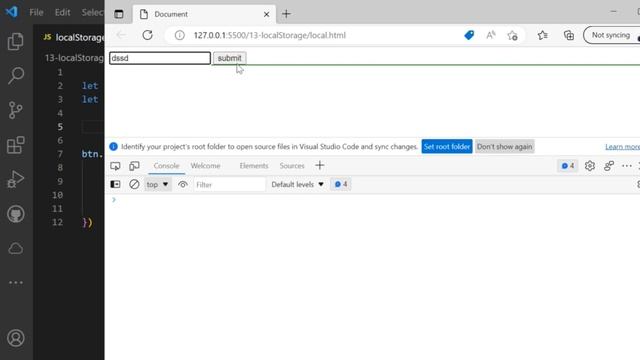The height and width of the screenshot is (360, 640).
Task: Open the Favorites list icon
Action: pos(542,35)
